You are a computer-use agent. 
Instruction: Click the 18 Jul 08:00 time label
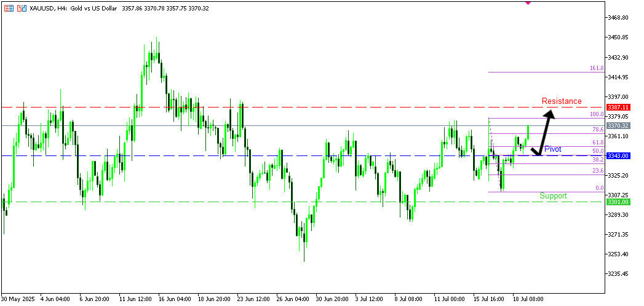coord(528,299)
